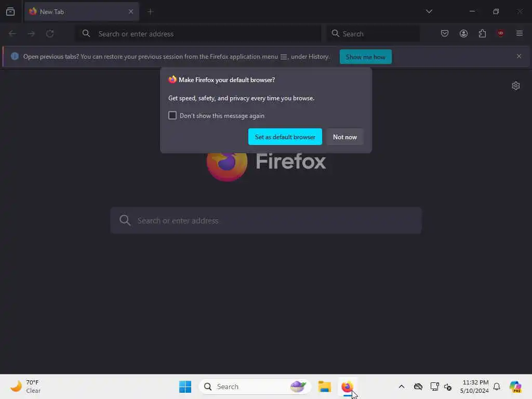This screenshot has height=399, width=532.
Task: Dismiss the restore session notification bar
Action: 519,56
